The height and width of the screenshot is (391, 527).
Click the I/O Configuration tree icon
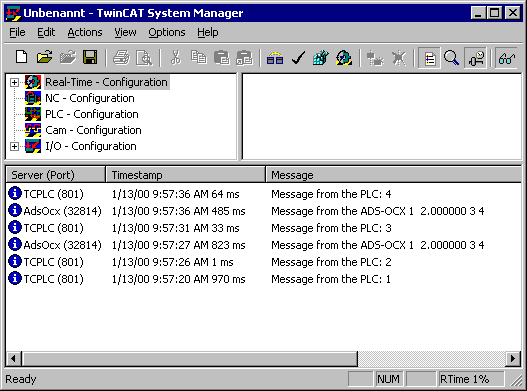coord(33,146)
